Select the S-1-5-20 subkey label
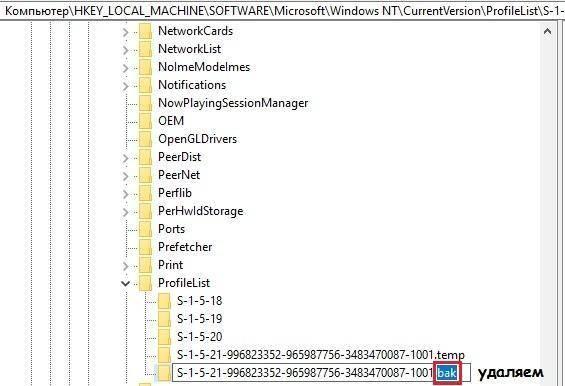The width and height of the screenshot is (565, 386). pos(200,337)
